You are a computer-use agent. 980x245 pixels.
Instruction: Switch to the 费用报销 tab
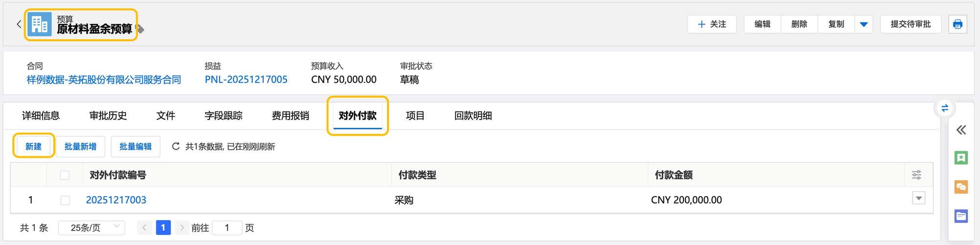point(291,116)
